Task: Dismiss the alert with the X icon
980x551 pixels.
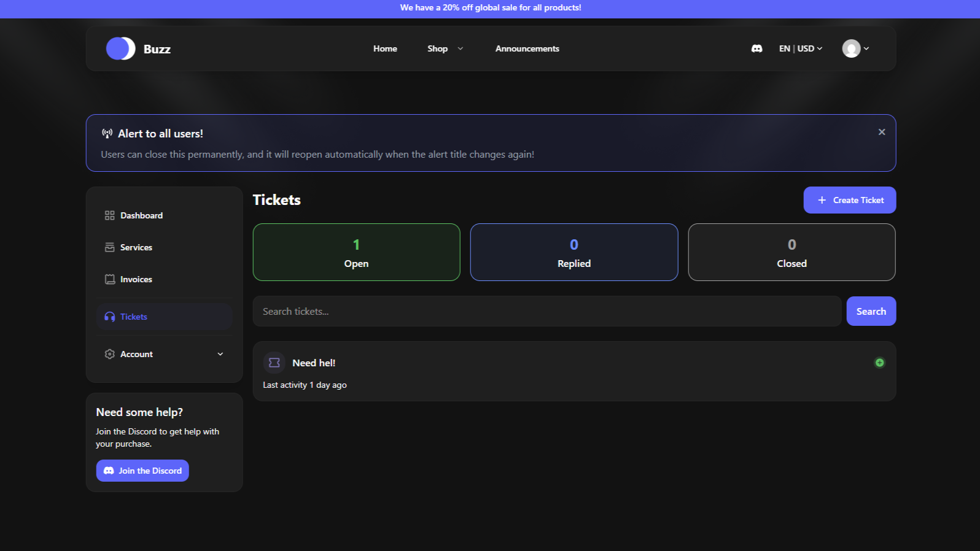Action: pyautogui.click(x=882, y=132)
